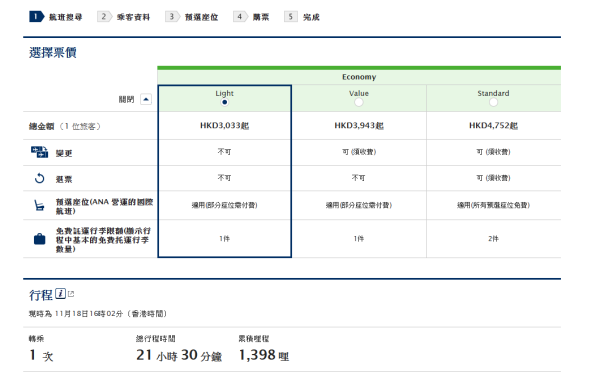
Task: Click the 退票 refund icon
Action: 39,178
